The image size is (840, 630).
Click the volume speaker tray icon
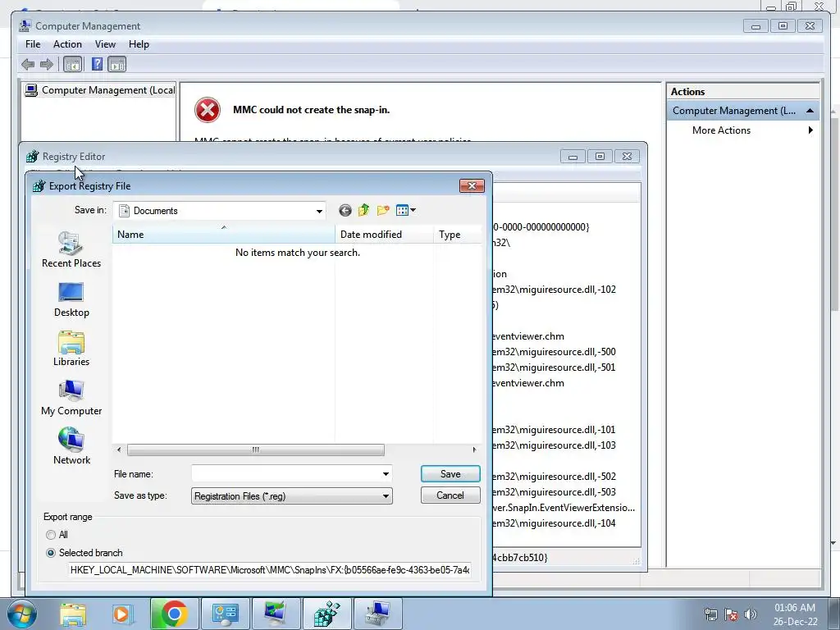coord(751,614)
